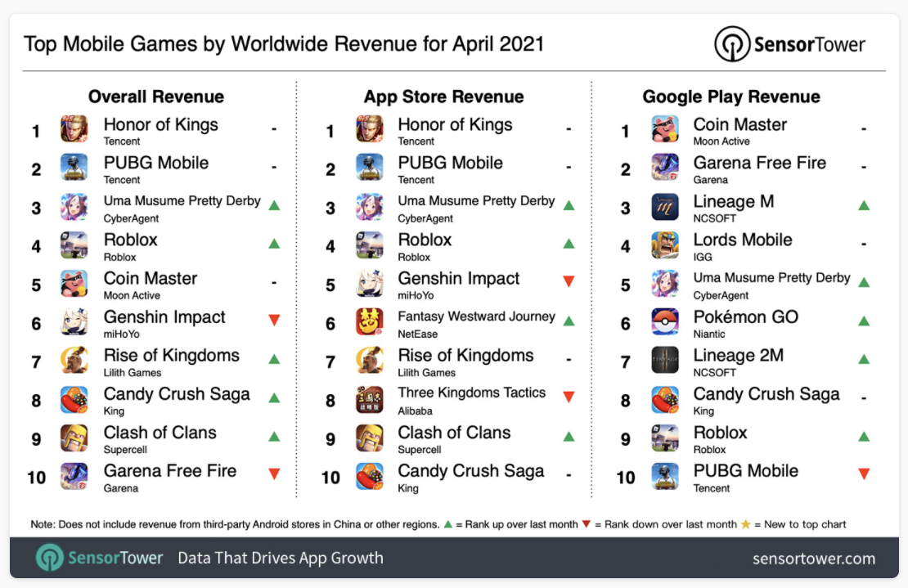Click the red down arrow beside Genshin Impact overall
Viewport: 908px width, 588px height.
275,320
